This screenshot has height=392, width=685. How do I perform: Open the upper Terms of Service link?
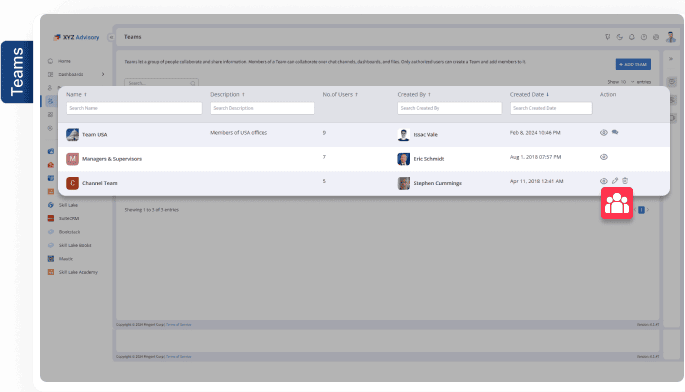pos(179,325)
